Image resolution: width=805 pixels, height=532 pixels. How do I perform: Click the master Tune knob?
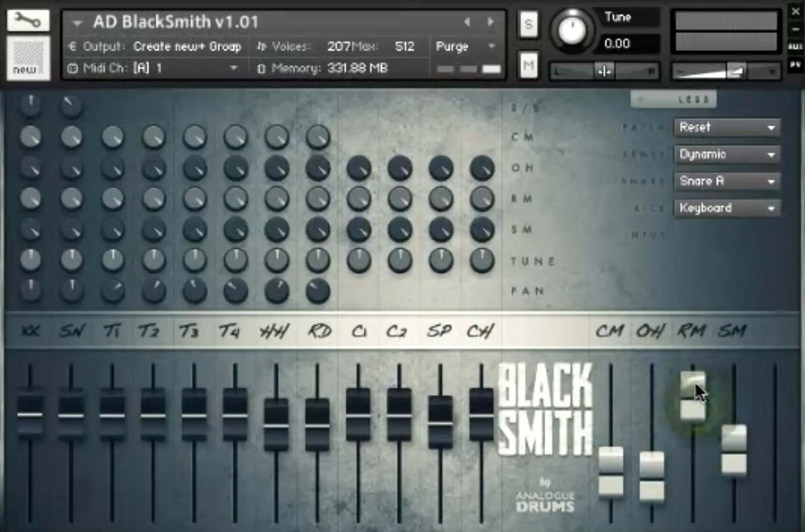(x=571, y=30)
